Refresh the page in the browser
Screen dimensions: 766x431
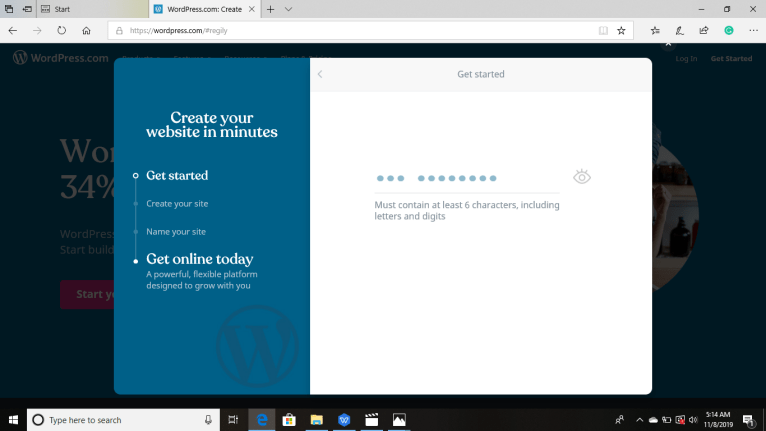point(61,31)
